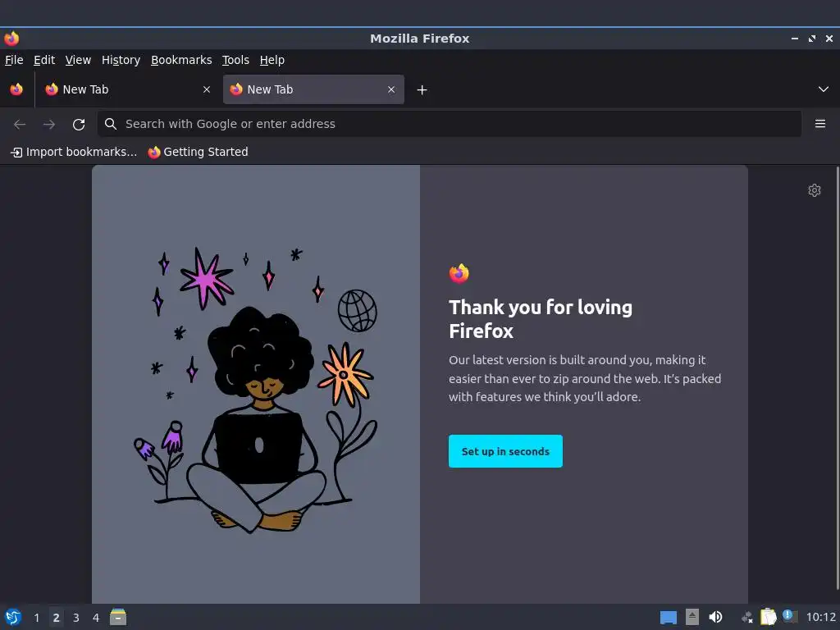Open the hamburger application menu

coord(820,125)
